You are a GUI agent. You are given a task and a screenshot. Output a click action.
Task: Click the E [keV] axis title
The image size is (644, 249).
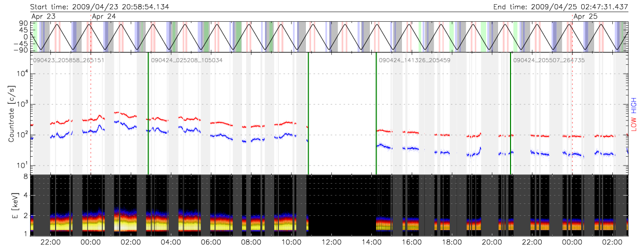point(11,204)
